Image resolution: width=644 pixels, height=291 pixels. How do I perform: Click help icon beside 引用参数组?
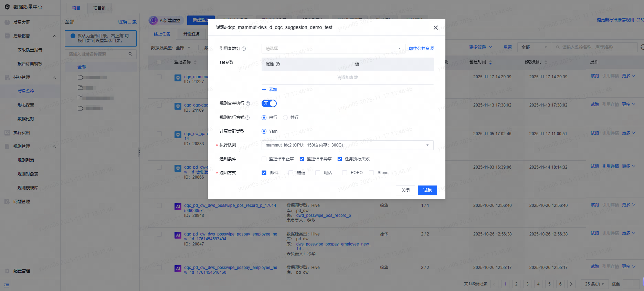(x=244, y=49)
